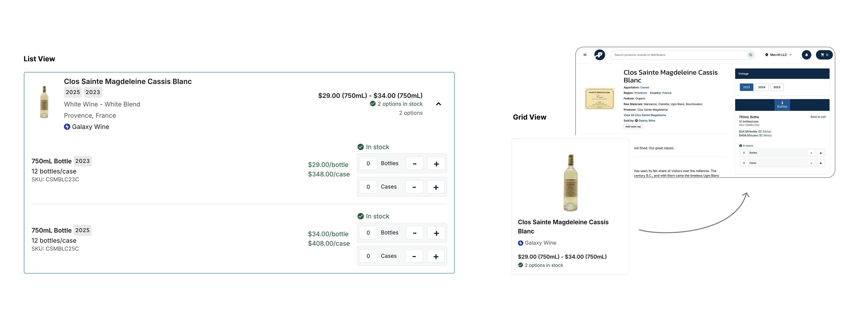Screen dimensions: 868x314
Task: Click Galaxy Wine icon on the grid card
Action: pyautogui.click(x=520, y=243)
